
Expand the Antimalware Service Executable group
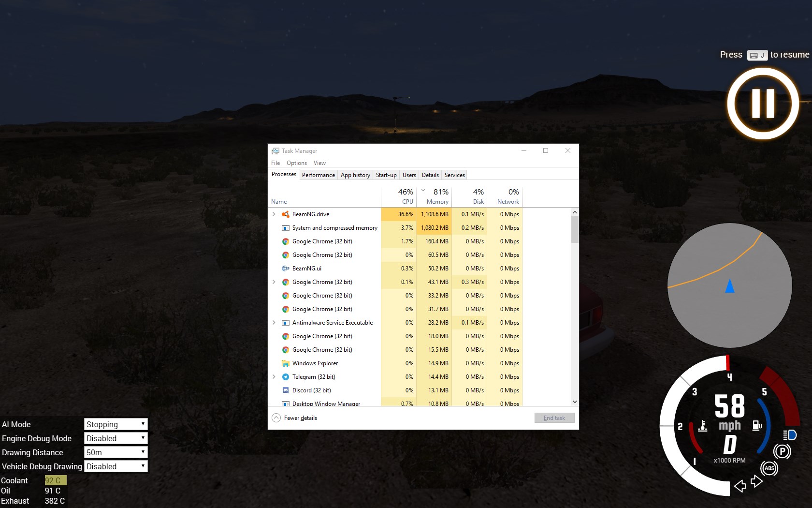click(274, 323)
